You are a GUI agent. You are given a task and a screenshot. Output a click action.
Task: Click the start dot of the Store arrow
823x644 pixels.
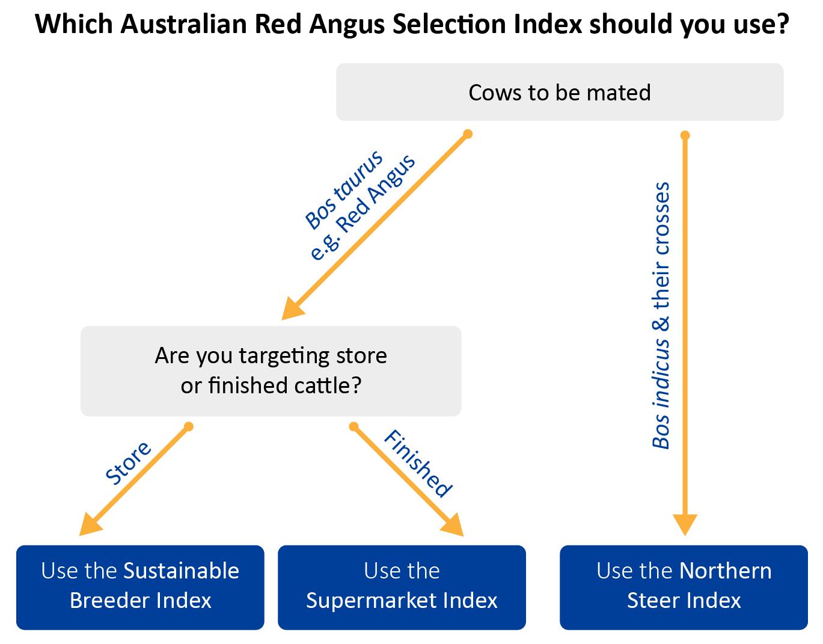coord(189,427)
